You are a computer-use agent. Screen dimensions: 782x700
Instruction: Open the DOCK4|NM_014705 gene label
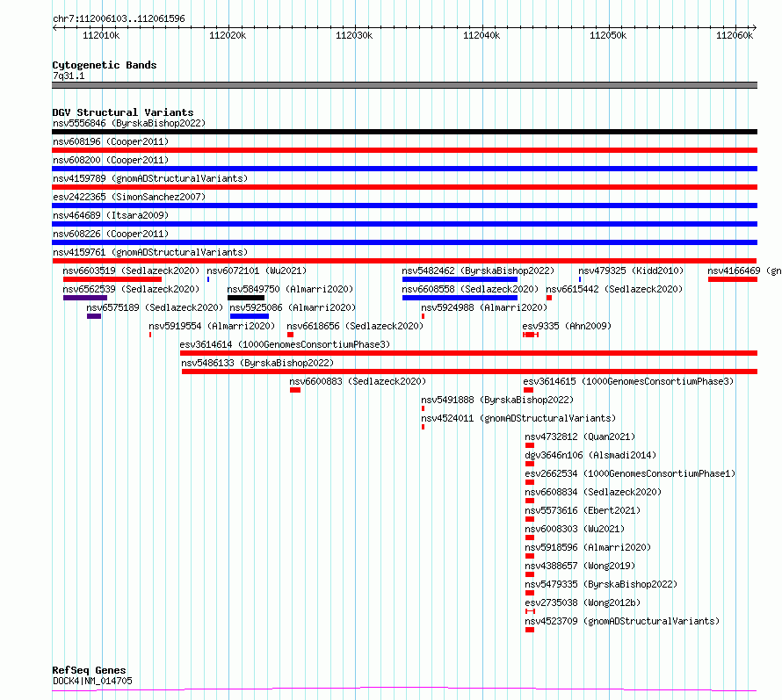(93, 681)
